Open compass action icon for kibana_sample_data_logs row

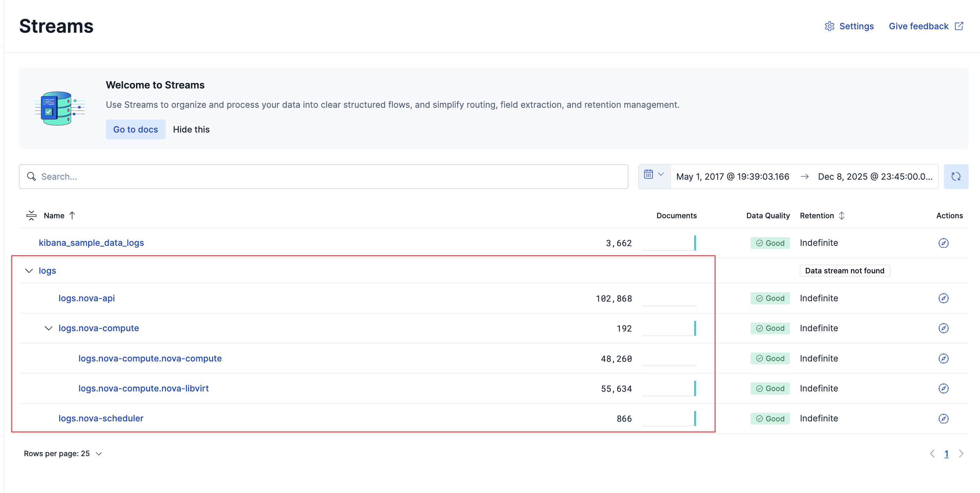[943, 243]
